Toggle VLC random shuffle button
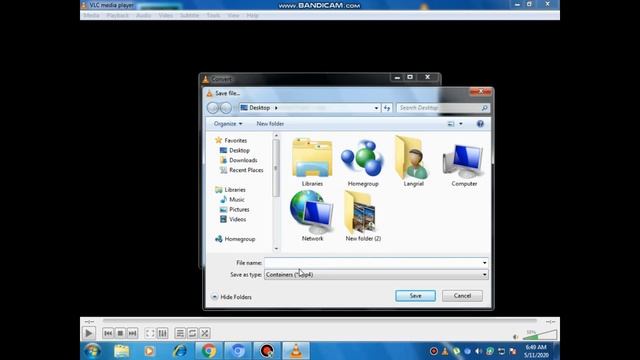The image size is (640, 360). tap(204, 333)
